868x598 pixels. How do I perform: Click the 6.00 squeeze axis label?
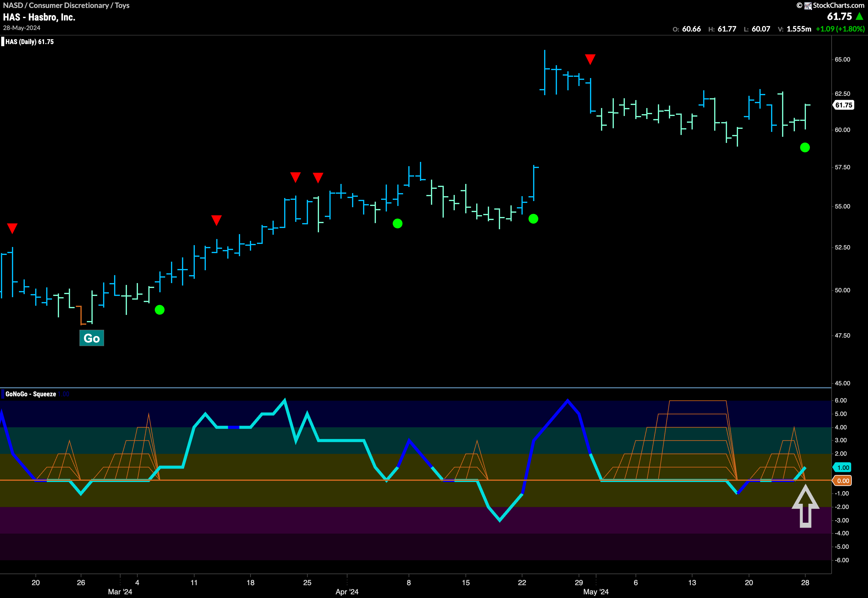click(x=841, y=401)
